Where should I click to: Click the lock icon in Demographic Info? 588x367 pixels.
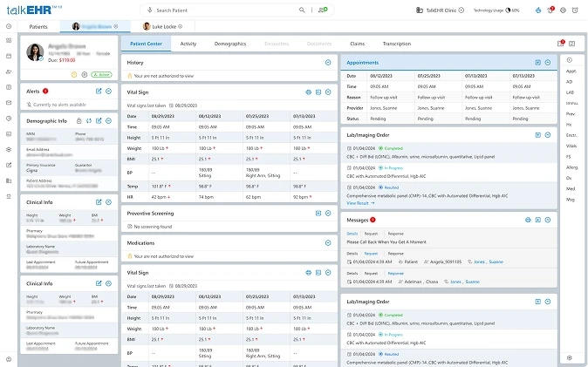(79, 119)
